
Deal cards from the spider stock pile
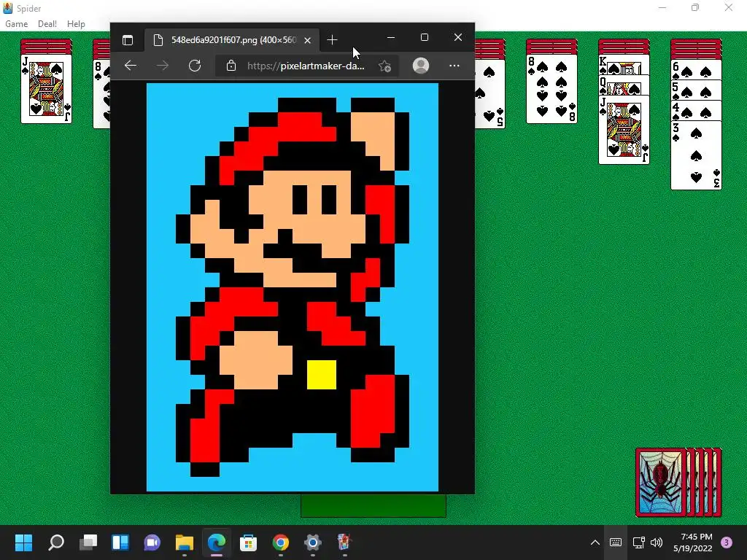point(678,483)
